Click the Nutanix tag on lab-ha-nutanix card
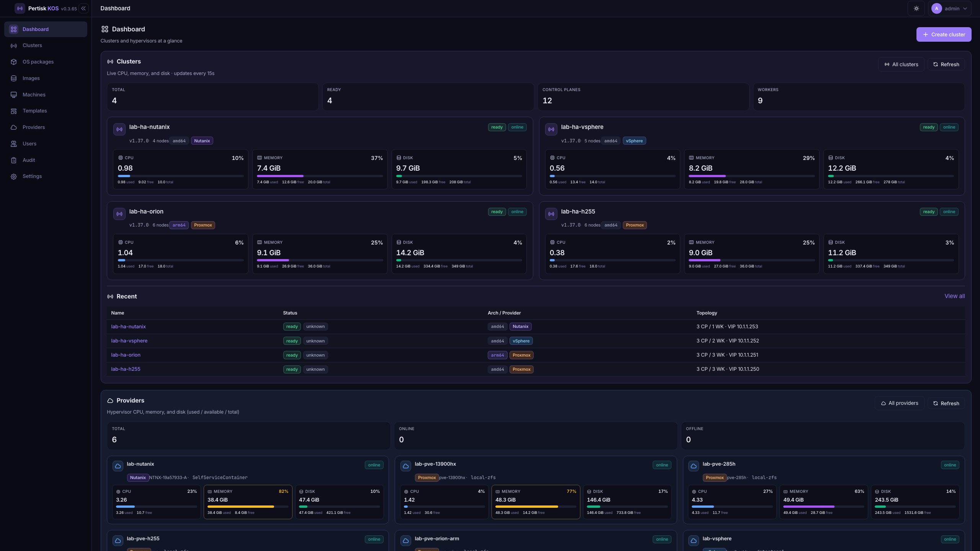Screen dimensions: 980x551 tap(202, 141)
